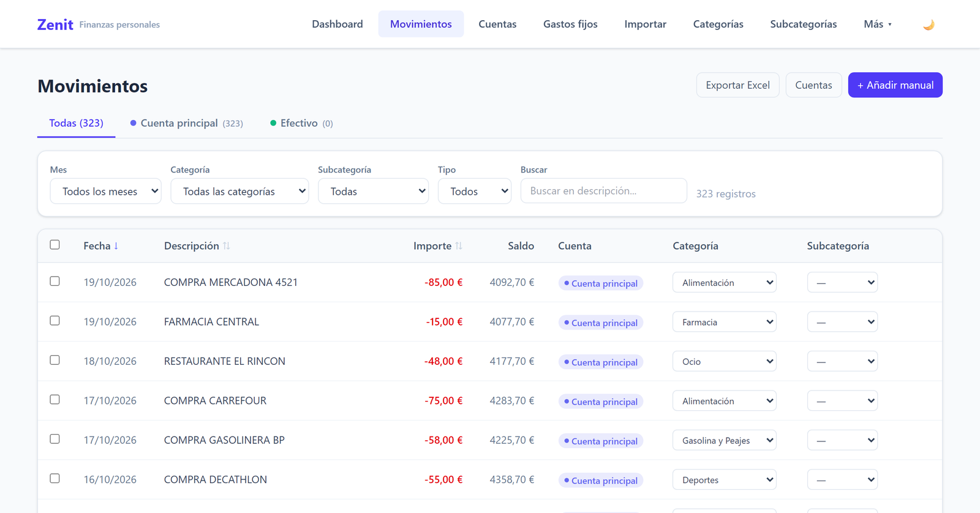980x513 pixels.
Task: Change category for COMPRA MERCADONA 4521 row
Action: pyautogui.click(x=725, y=282)
